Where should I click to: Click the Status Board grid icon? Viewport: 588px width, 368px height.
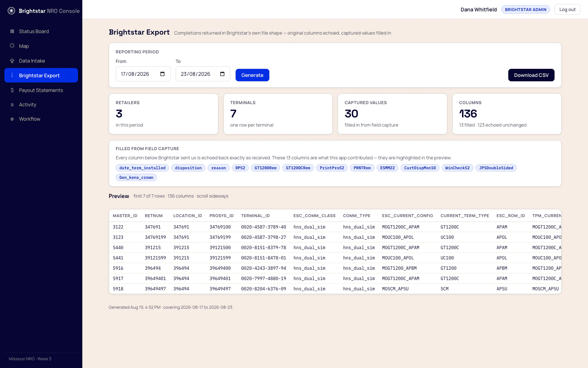[12, 31]
